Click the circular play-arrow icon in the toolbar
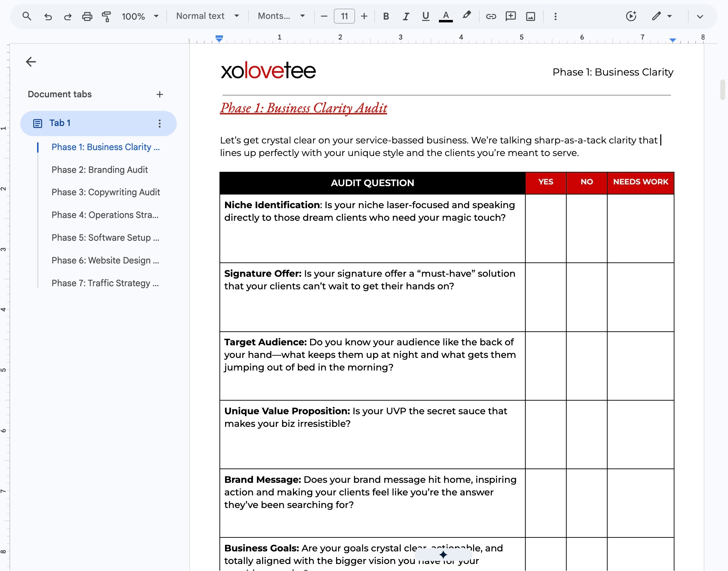This screenshot has height=571, width=728. (631, 16)
